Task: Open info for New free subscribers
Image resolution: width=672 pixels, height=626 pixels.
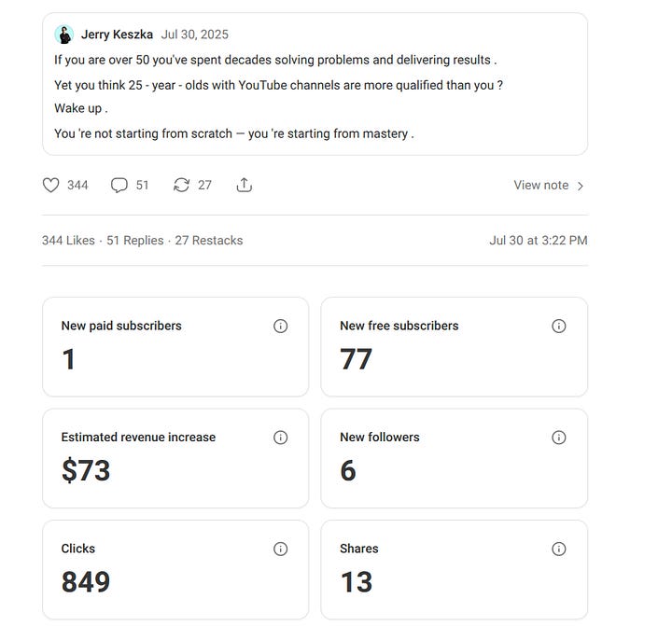Action: pos(559,326)
